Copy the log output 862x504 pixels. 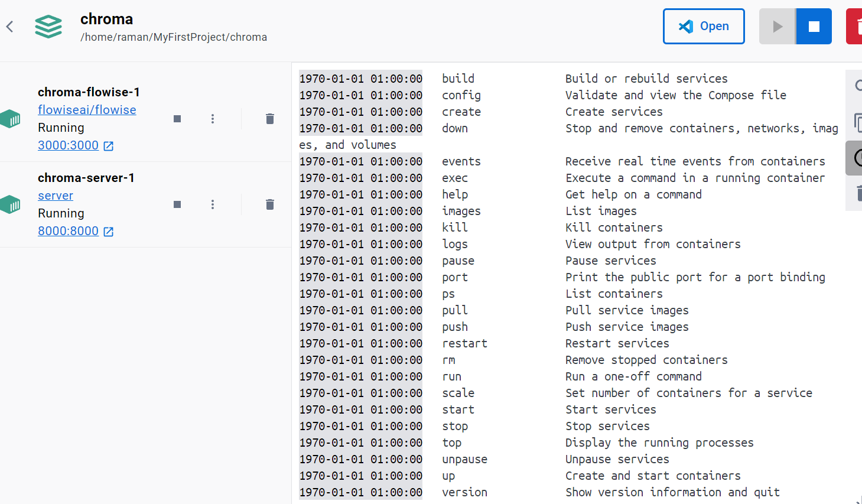(858, 121)
